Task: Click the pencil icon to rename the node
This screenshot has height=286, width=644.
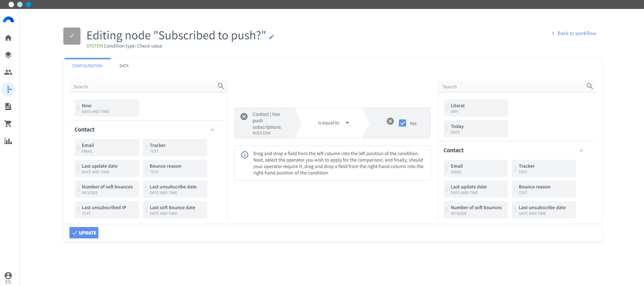Action: point(272,36)
